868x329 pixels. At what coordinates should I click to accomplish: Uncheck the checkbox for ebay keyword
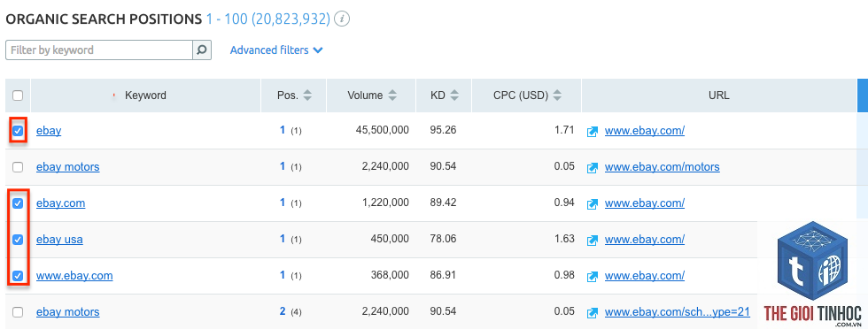coord(18,131)
